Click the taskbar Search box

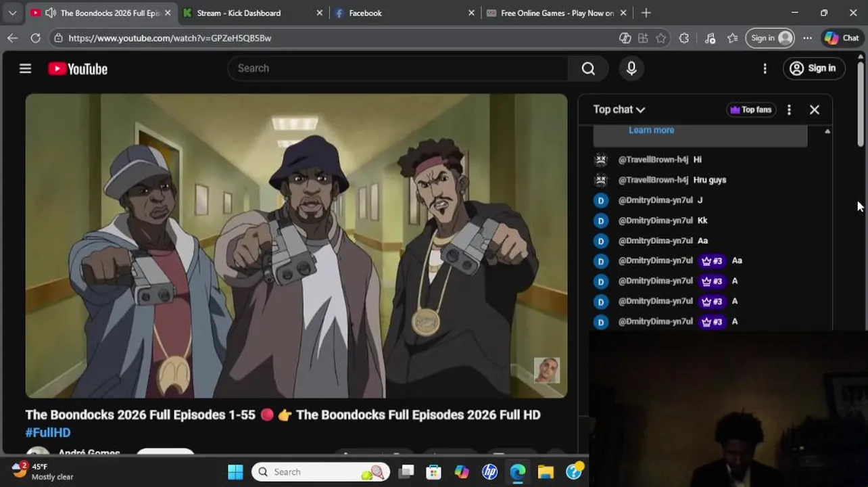321,471
